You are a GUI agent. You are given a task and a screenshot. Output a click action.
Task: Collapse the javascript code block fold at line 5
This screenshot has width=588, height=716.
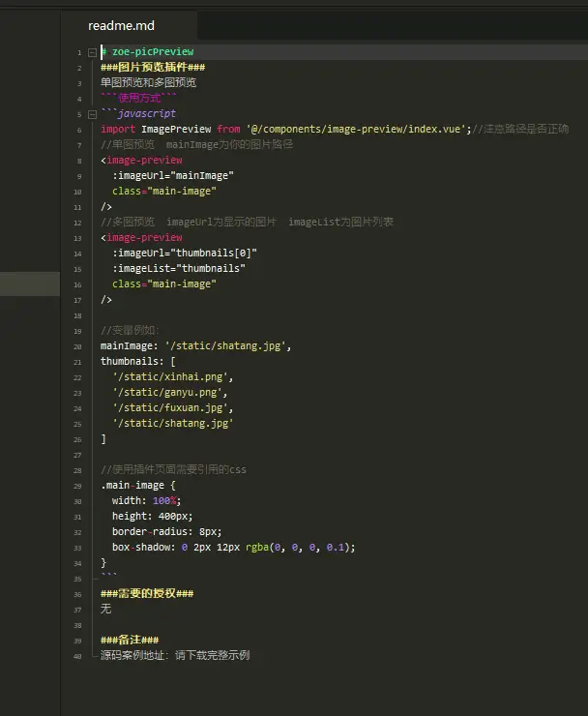click(x=92, y=114)
